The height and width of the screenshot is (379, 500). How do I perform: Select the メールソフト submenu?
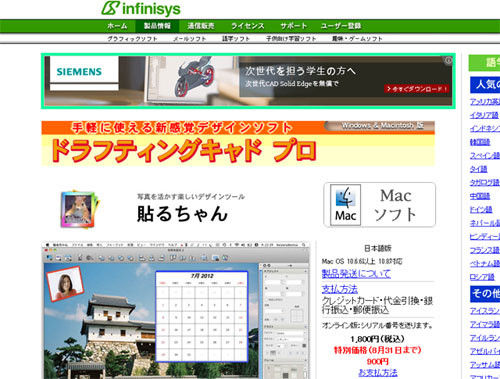[189, 39]
